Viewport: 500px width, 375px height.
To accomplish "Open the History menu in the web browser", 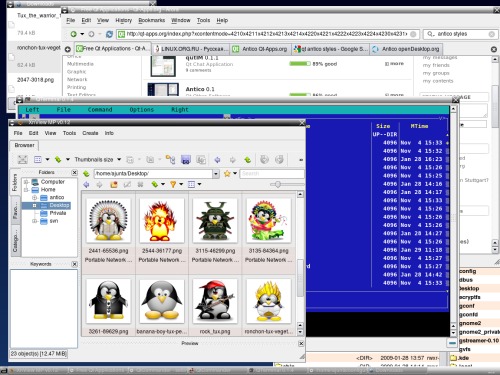I will pos(124,20).
